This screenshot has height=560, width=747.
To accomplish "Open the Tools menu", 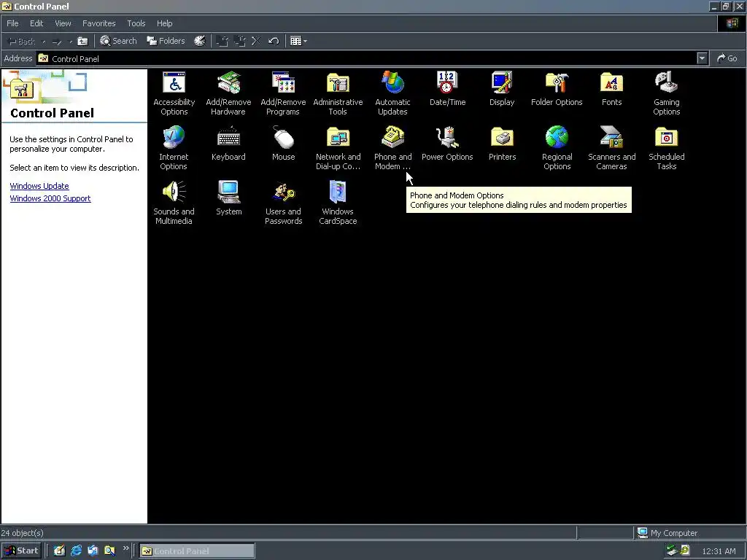I will [x=136, y=23].
